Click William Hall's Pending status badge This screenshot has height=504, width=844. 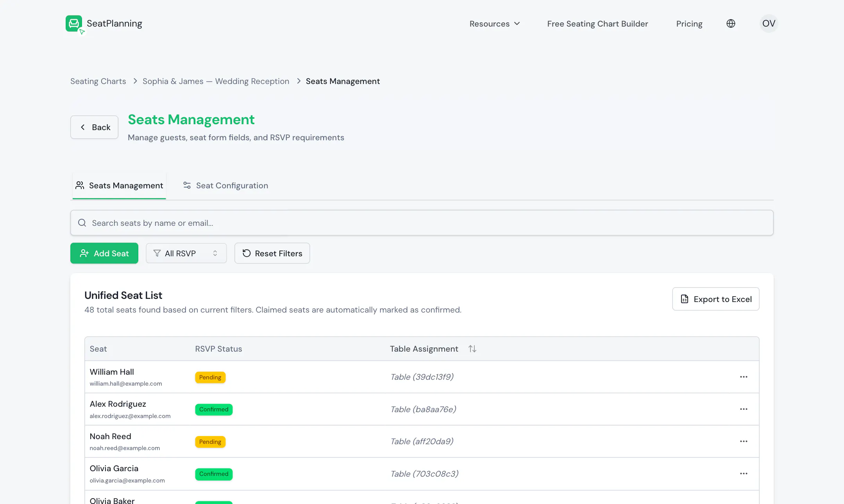(210, 377)
